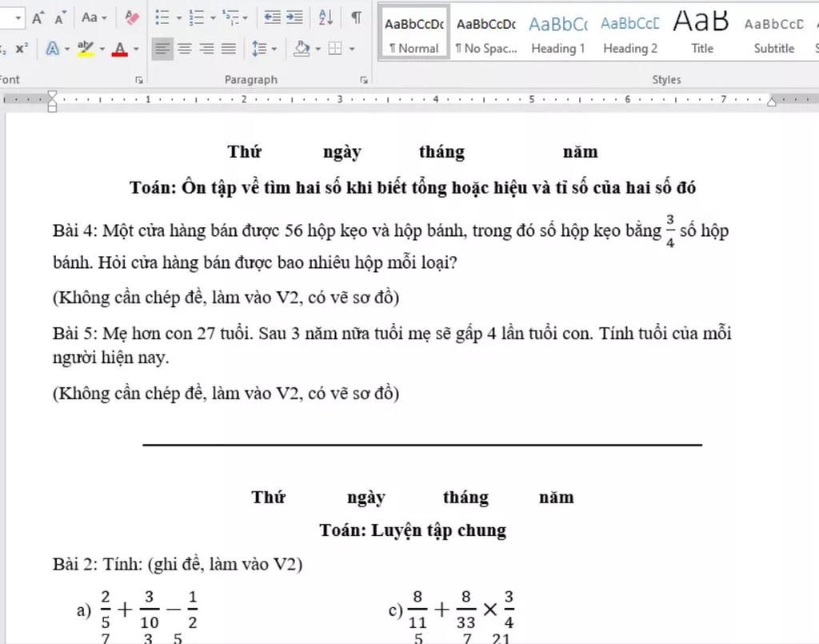
Task: Open the Paragraph dialog box launcher
Action: point(364,80)
